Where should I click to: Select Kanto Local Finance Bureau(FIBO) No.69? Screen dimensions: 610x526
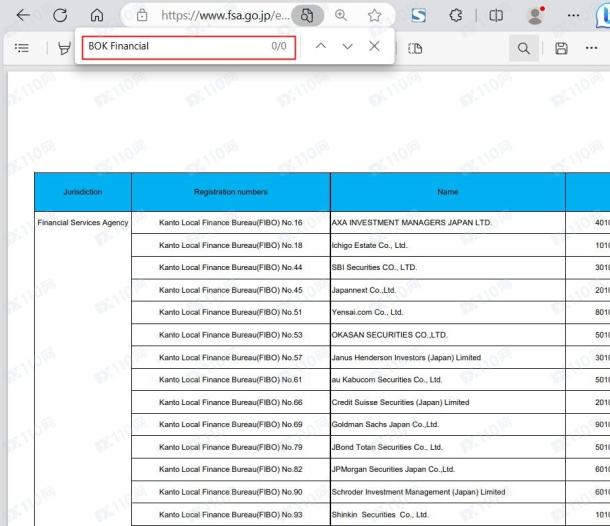click(231, 424)
